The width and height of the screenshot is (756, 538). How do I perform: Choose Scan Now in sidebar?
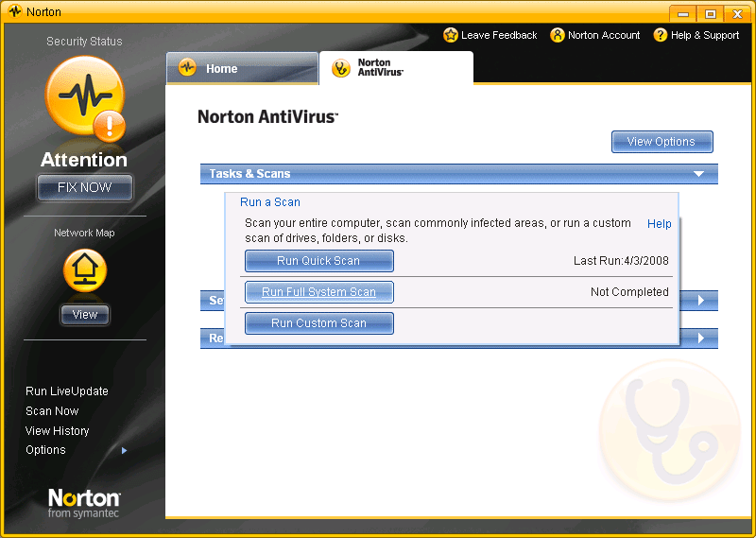coord(52,411)
